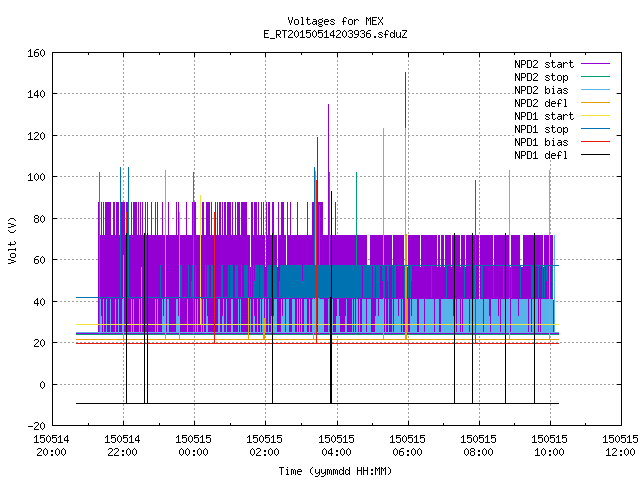The width and height of the screenshot is (640, 480).
Task: Click the purple NPD2 start legend line
Action: point(596,64)
